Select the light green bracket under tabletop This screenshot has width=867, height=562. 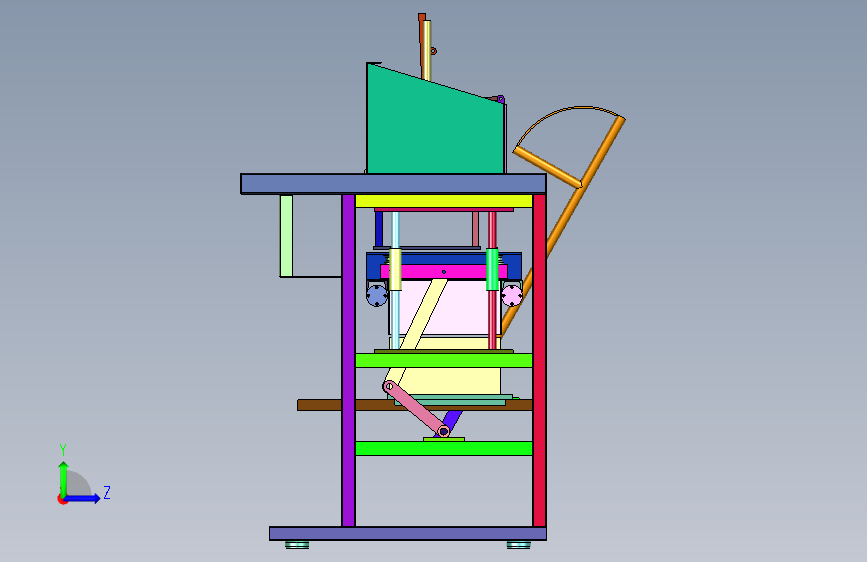pyautogui.click(x=286, y=236)
